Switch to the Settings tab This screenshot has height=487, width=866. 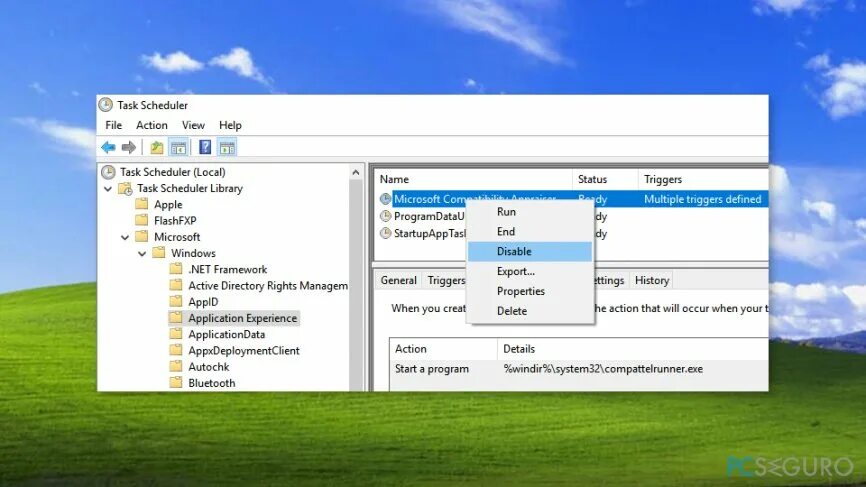tap(609, 280)
